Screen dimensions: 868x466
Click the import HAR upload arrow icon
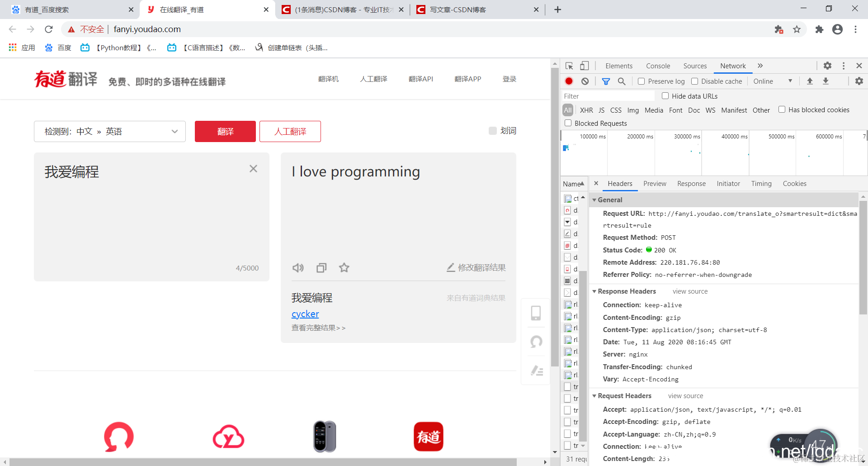810,81
